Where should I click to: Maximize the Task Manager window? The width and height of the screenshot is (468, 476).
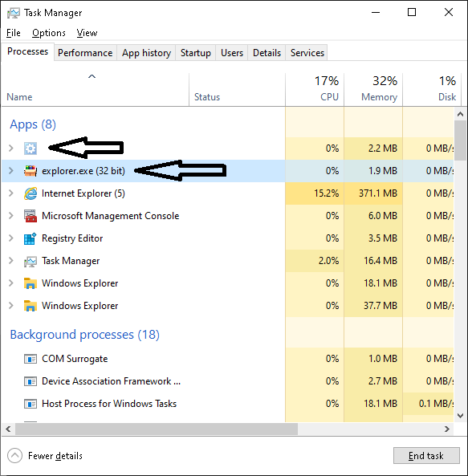tap(412, 13)
